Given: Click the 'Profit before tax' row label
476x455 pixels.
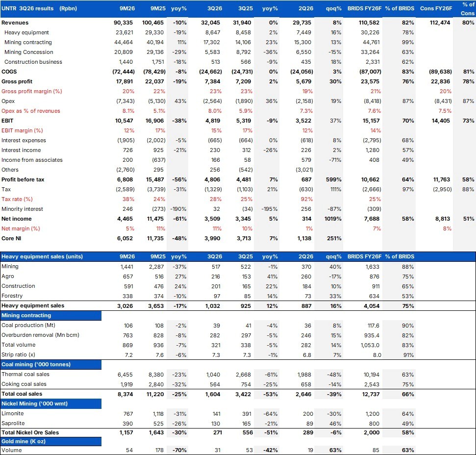Looking at the screenshot, I should pos(23,179).
